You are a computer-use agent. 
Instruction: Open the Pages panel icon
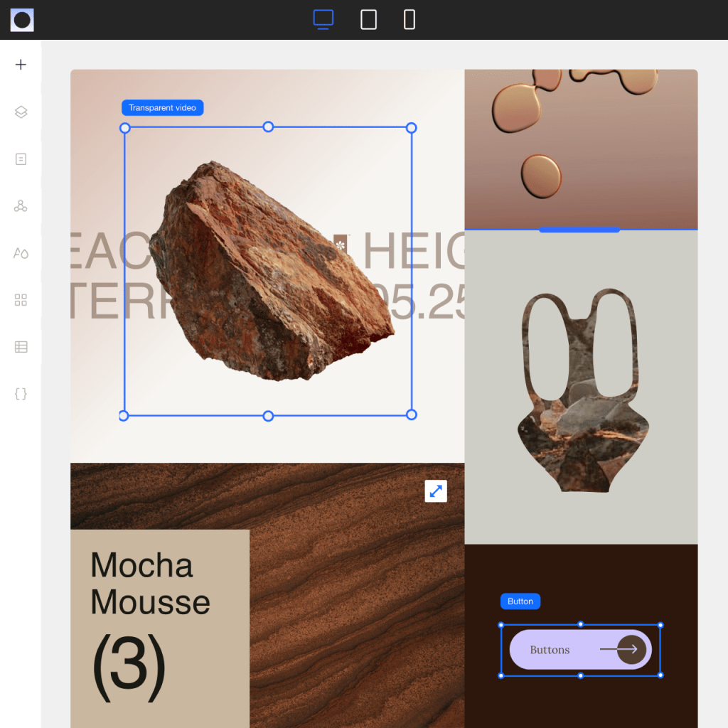21,159
